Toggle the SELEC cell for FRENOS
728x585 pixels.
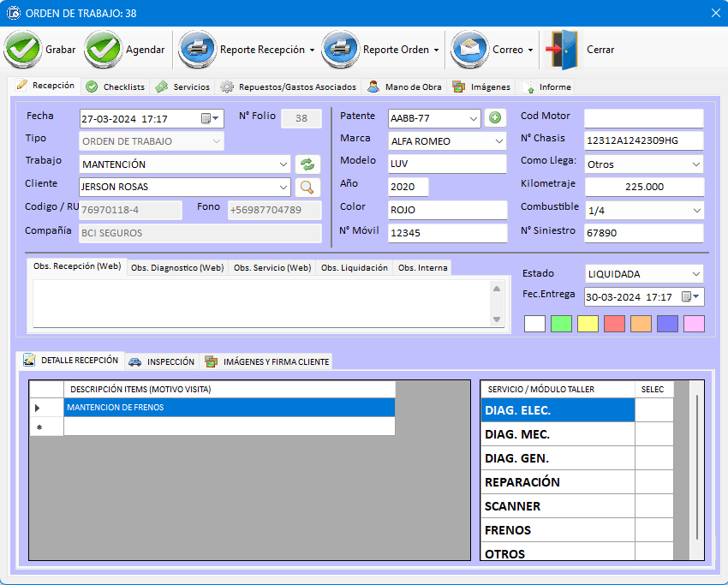point(653,530)
